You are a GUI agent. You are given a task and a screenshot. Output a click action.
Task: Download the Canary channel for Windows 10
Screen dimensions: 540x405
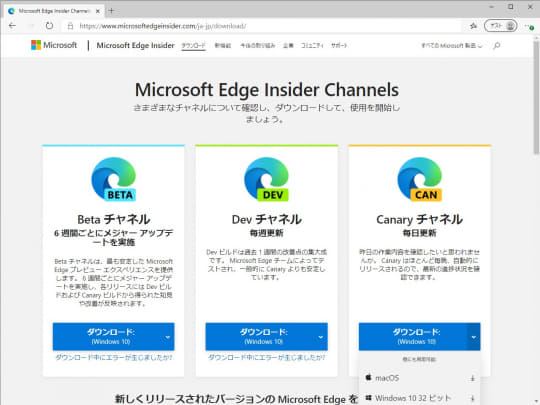coord(413,336)
